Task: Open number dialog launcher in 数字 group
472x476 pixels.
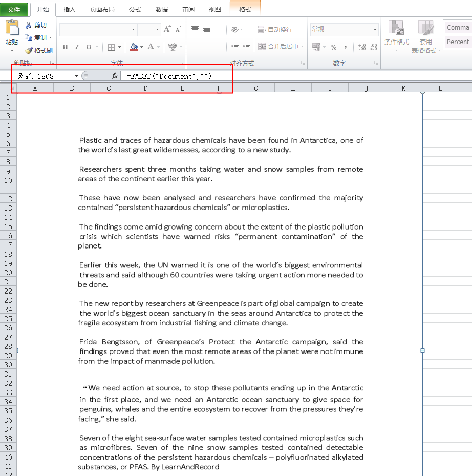Action: tap(376, 63)
